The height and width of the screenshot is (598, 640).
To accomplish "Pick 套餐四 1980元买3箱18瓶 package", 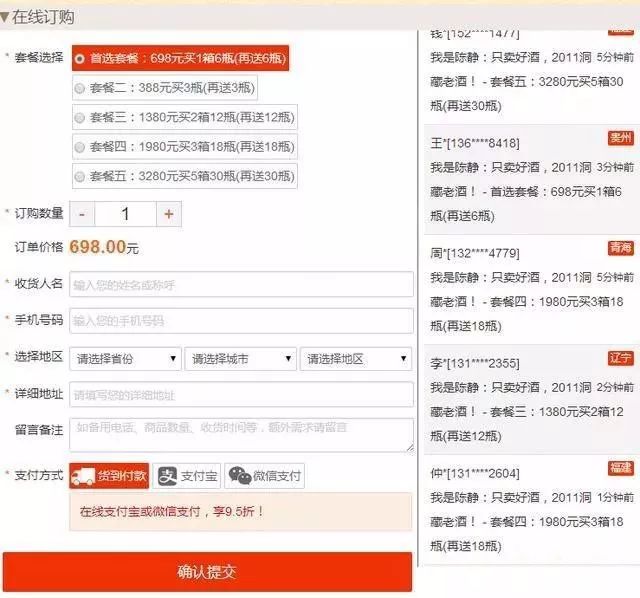I will tap(80, 146).
